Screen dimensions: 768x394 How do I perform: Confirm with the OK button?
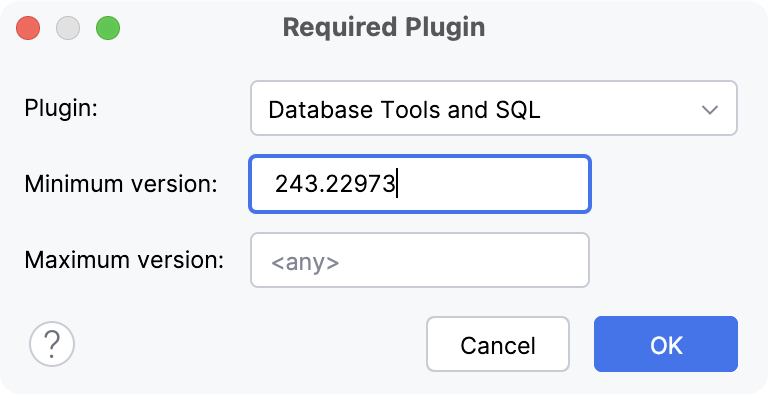coord(666,344)
